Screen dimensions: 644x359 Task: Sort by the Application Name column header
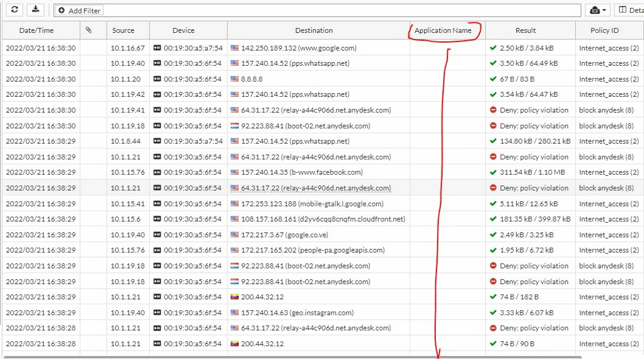[443, 30]
